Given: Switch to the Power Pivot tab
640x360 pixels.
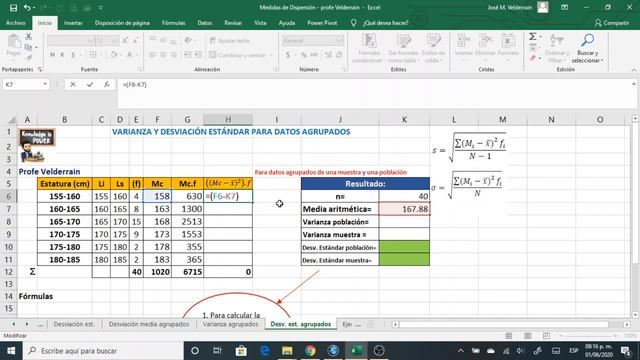Looking at the screenshot, I should [322, 23].
